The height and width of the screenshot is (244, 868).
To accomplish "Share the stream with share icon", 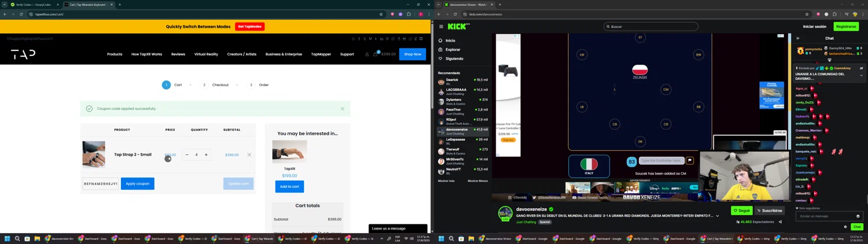I will (x=780, y=222).
